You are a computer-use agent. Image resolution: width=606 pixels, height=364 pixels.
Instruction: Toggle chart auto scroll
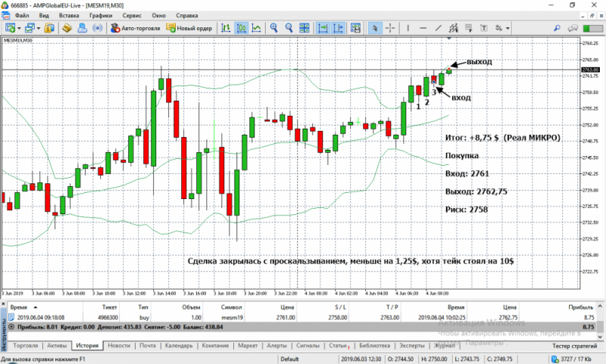click(323, 28)
